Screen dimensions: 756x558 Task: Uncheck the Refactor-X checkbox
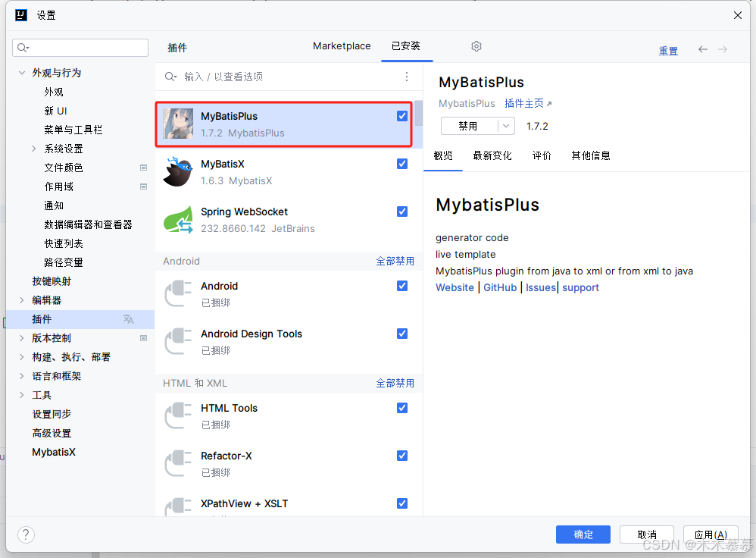(402, 456)
